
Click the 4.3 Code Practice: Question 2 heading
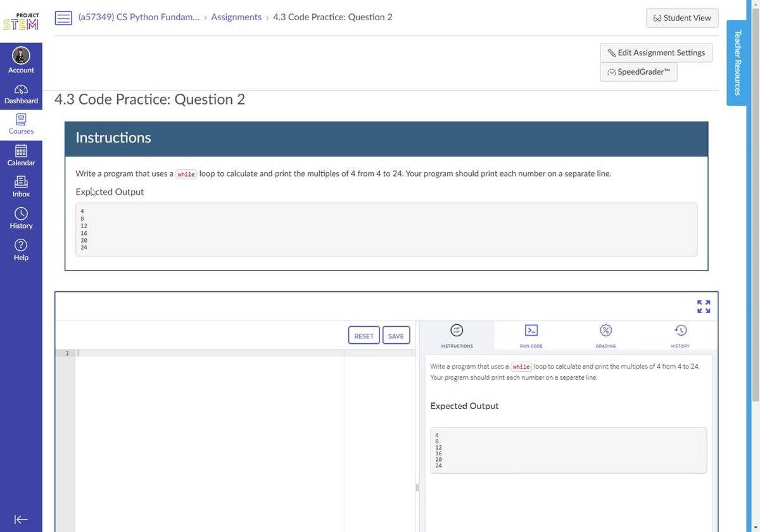[x=149, y=99]
